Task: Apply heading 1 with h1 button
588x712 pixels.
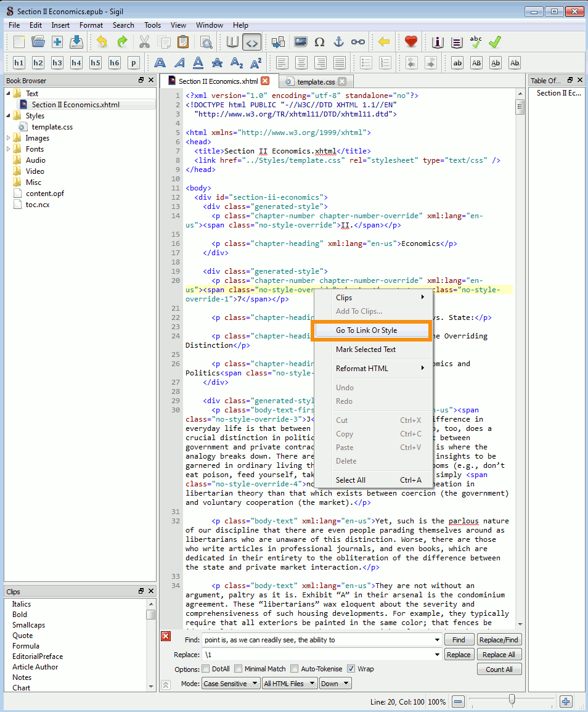Action: pyautogui.click(x=19, y=63)
